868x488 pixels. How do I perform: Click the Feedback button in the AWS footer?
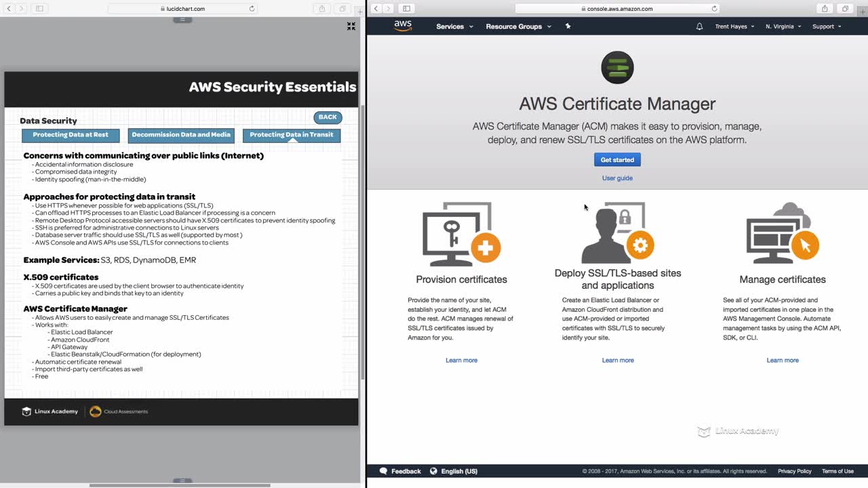pos(400,471)
